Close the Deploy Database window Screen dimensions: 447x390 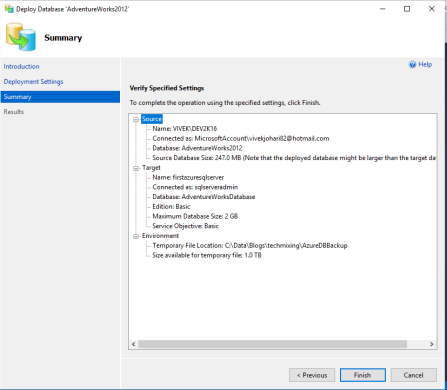click(432, 9)
